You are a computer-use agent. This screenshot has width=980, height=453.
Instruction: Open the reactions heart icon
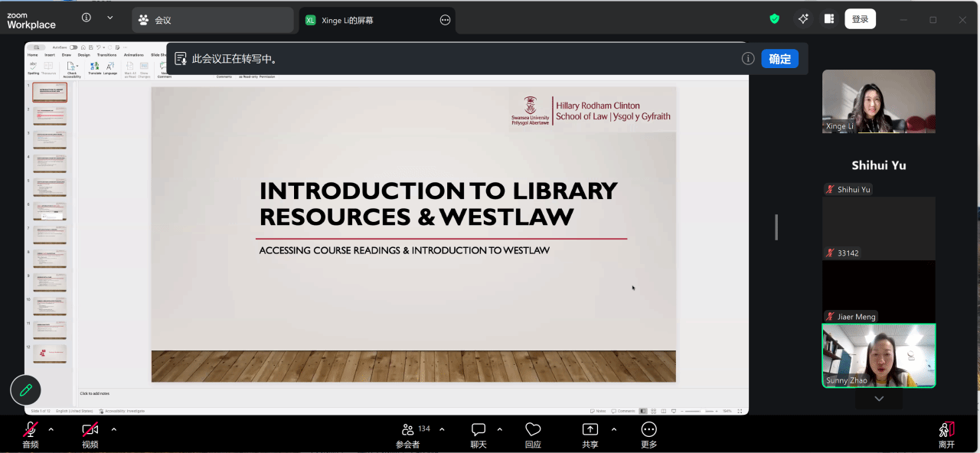point(533,430)
